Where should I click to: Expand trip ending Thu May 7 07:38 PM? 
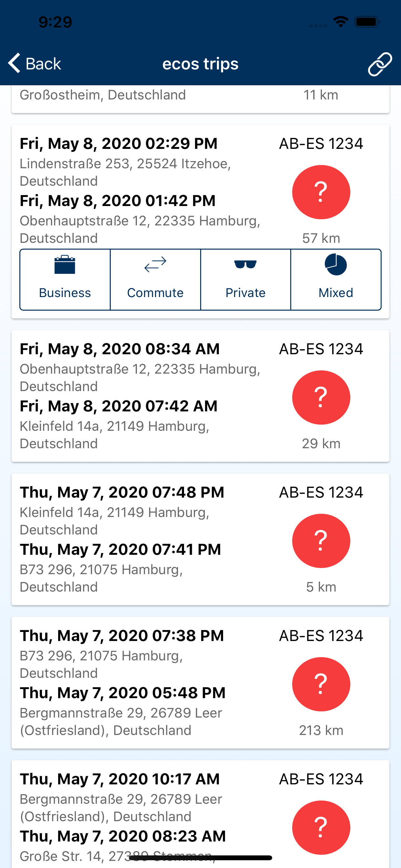tap(200, 683)
